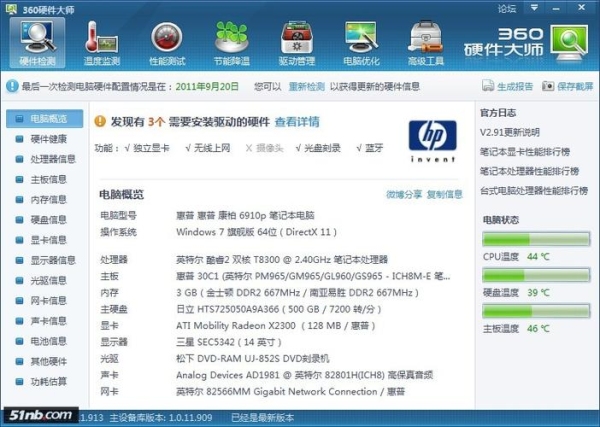This screenshot has width=600, height=427.
Task: Click the greyed-out 摄像头 feature label
Action: (x=269, y=148)
